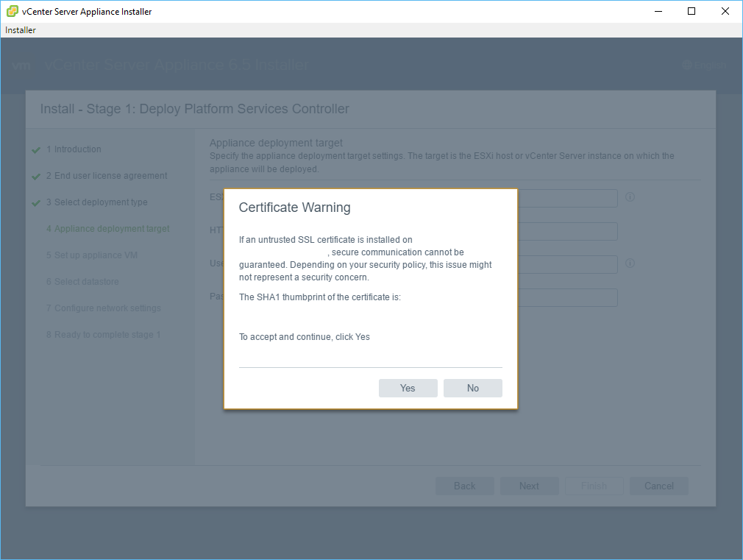743x560 pixels.
Task: Open the Installer menu
Action: [21, 30]
